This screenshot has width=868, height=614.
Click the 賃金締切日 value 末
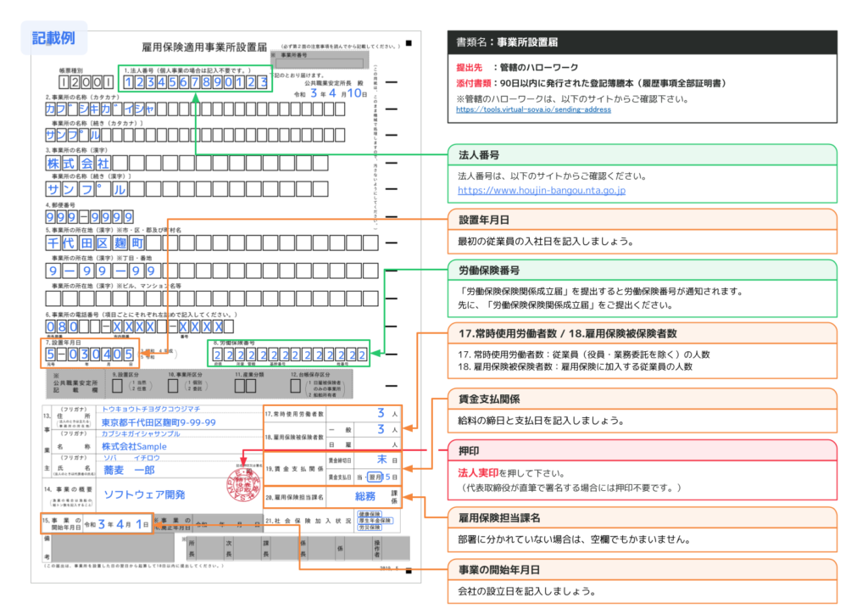click(382, 459)
